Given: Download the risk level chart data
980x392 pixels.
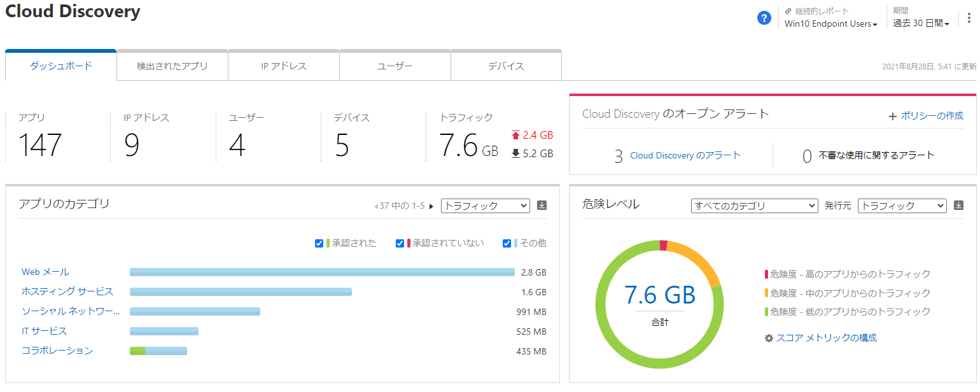Looking at the screenshot, I should tap(959, 206).
